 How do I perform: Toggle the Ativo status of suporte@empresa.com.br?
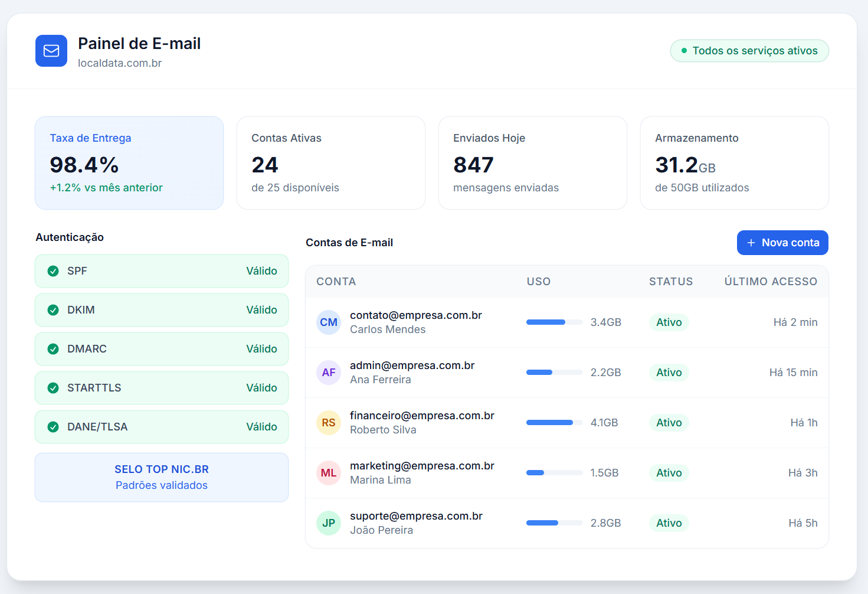coord(669,523)
